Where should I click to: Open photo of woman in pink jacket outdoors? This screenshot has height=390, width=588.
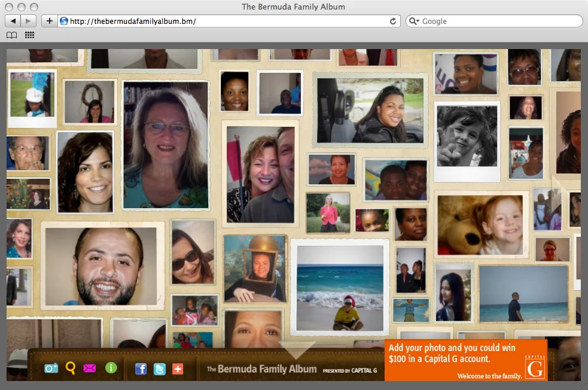pos(328,212)
